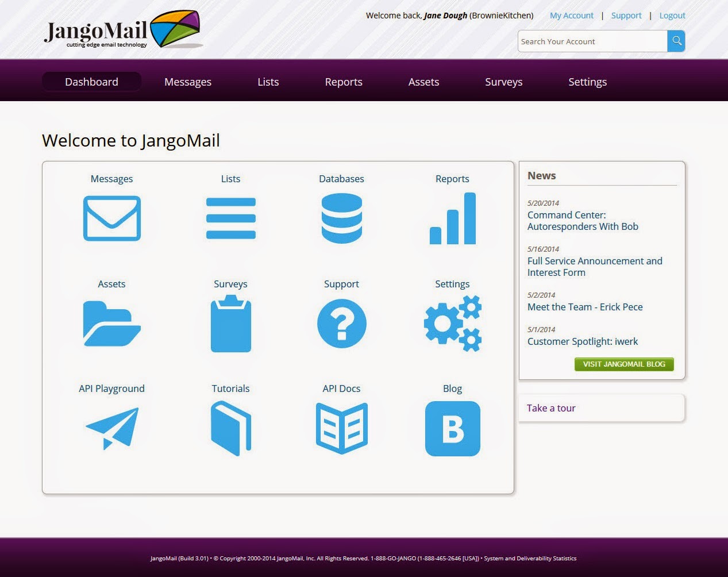Click the Support link in header
728x577 pixels.
(626, 16)
